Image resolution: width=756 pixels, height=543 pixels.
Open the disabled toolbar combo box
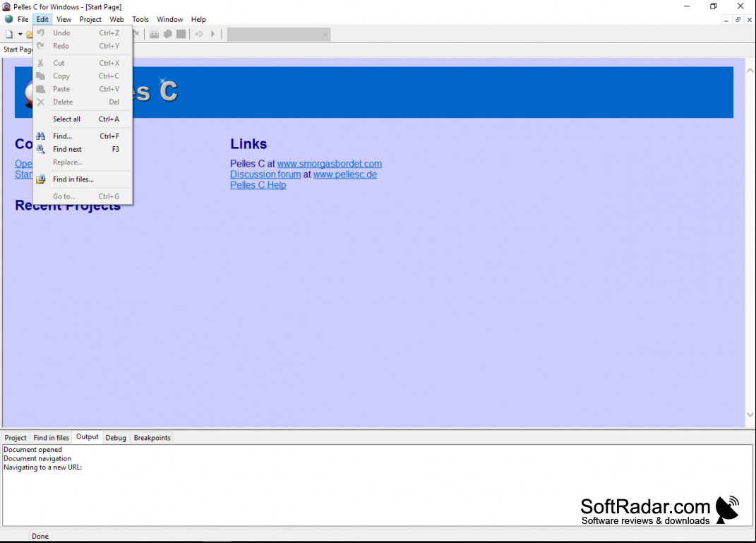click(x=279, y=34)
